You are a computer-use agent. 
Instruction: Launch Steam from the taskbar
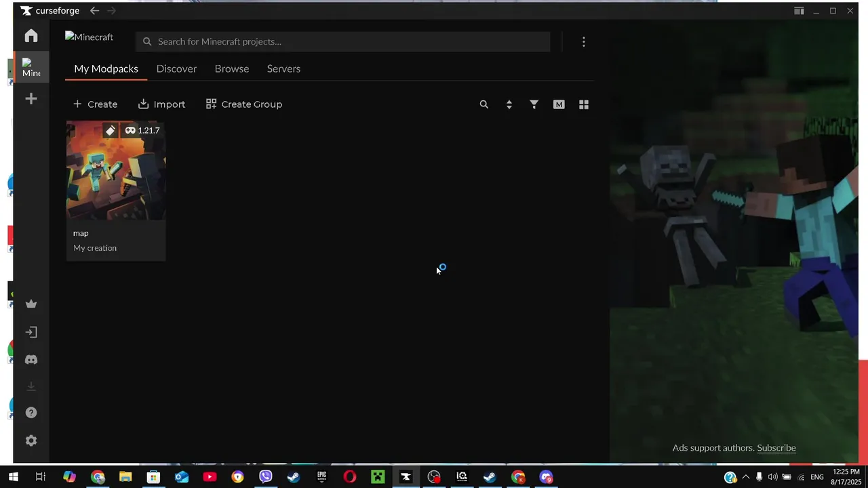click(x=294, y=477)
